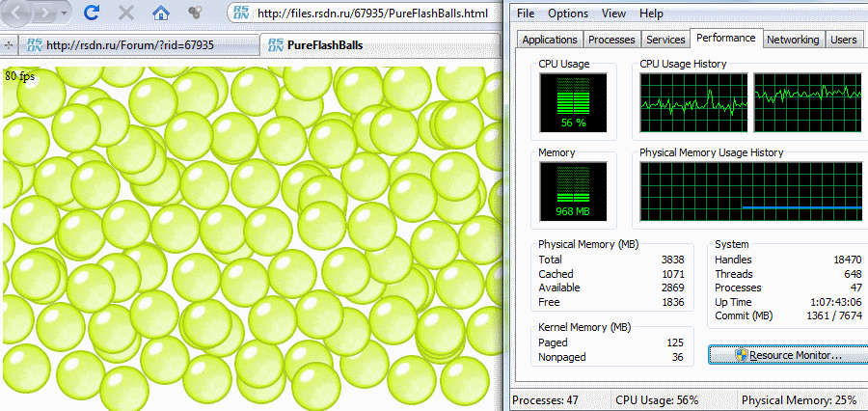Go to the browser Home page
Viewport: 868px width, 411px height.
161,14
